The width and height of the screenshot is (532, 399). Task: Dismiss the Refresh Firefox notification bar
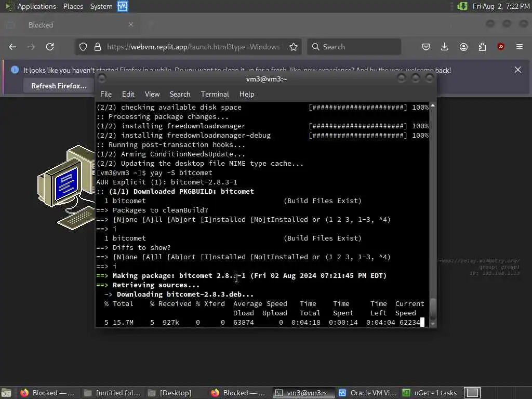click(x=518, y=70)
